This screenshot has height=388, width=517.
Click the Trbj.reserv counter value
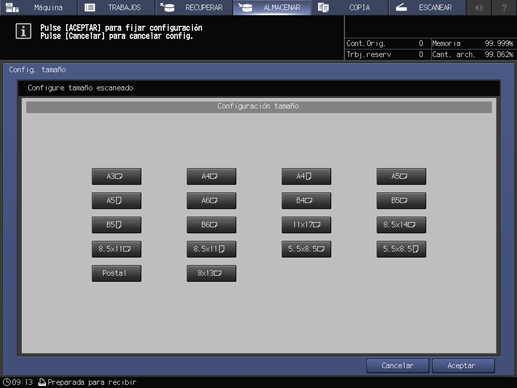421,54
